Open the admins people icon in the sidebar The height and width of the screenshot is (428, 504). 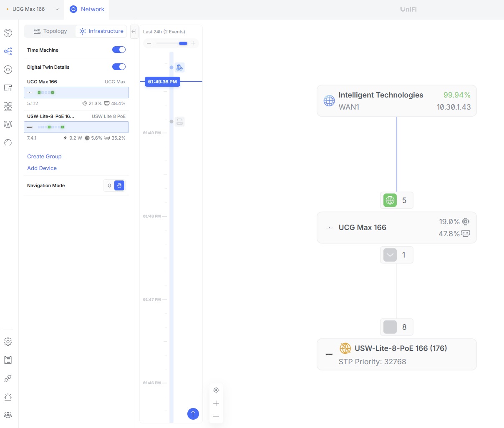(x=8, y=415)
